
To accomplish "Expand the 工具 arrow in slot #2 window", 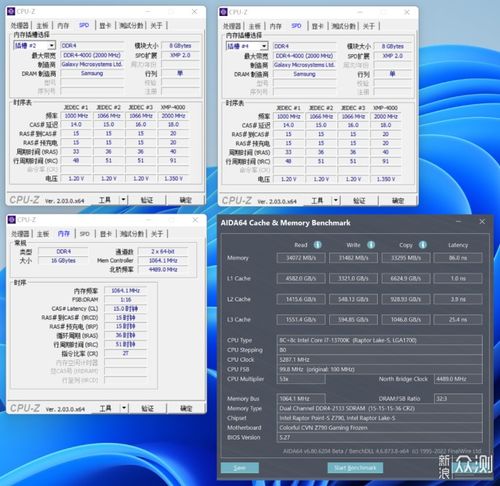I will coord(123,199).
